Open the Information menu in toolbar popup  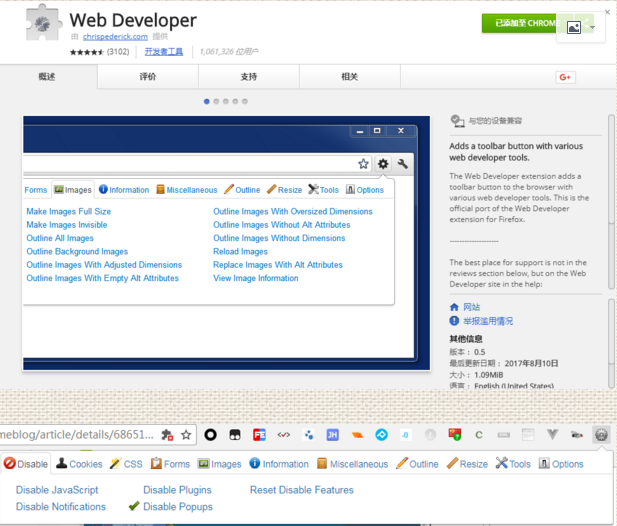(279, 464)
